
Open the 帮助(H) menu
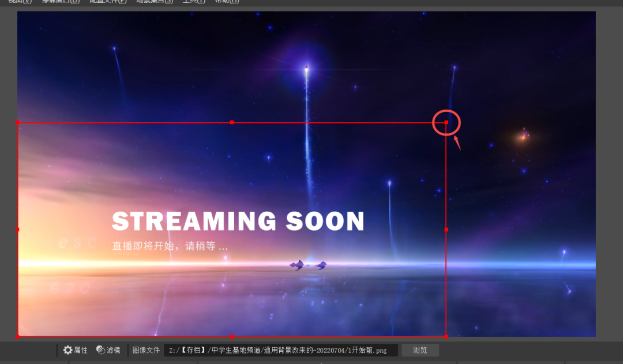point(226,2)
